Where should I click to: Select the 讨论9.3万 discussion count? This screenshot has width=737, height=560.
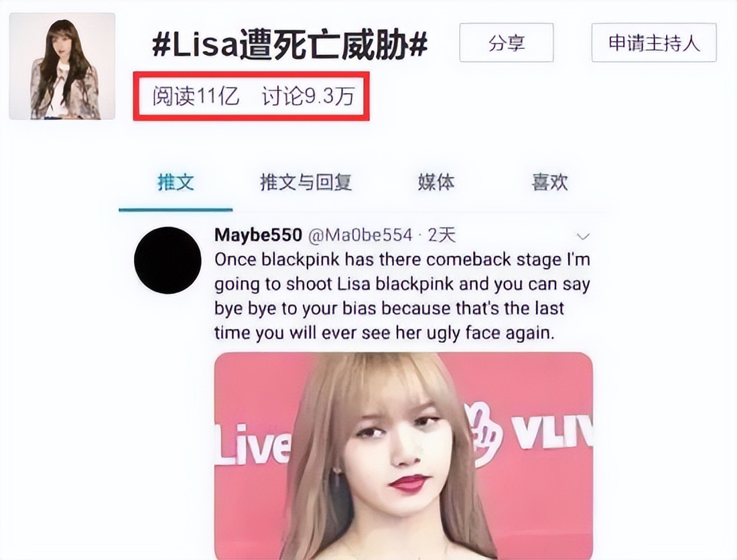pyautogui.click(x=308, y=96)
